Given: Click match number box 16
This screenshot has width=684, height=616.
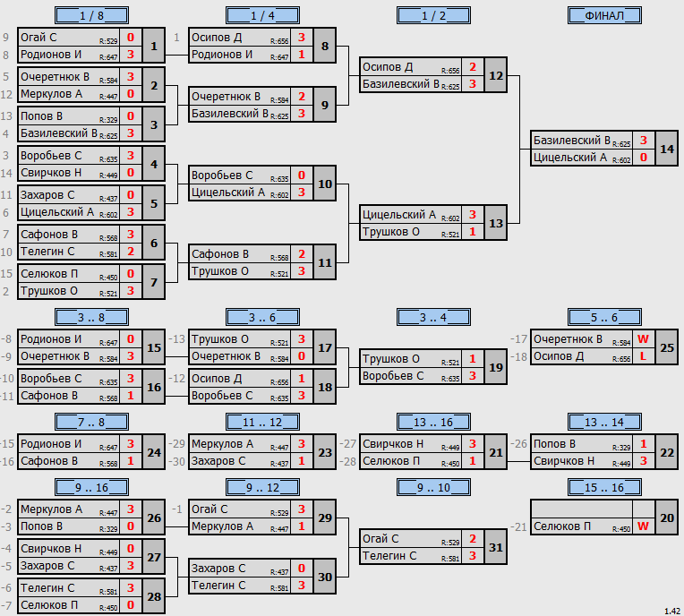Looking at the screenshot, I should coord(154,387).
